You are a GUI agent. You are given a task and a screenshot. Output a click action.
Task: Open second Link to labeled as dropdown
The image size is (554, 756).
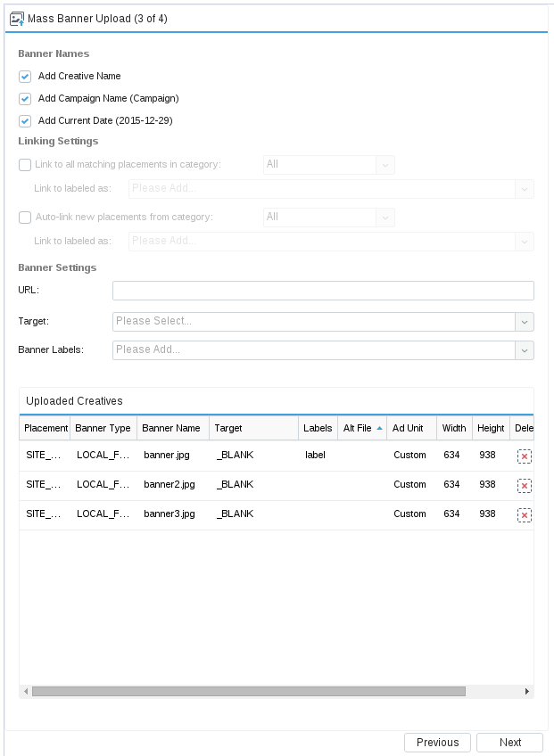(524, 242)
